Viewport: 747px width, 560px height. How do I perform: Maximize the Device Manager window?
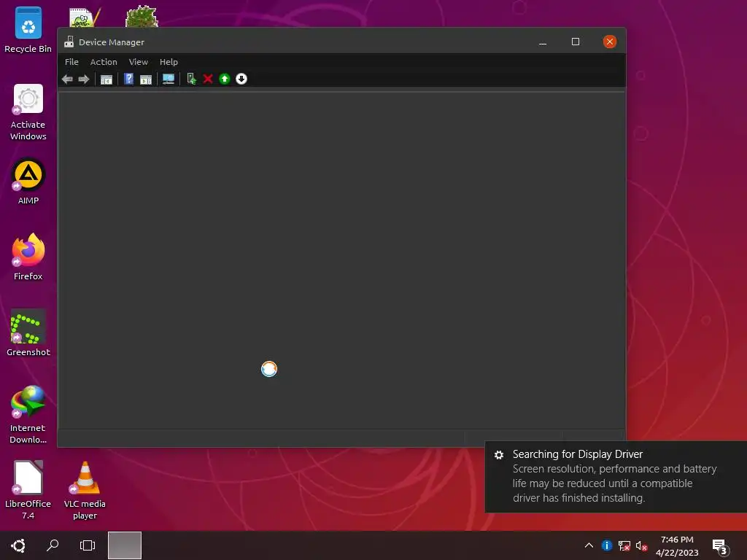[576, 42]
